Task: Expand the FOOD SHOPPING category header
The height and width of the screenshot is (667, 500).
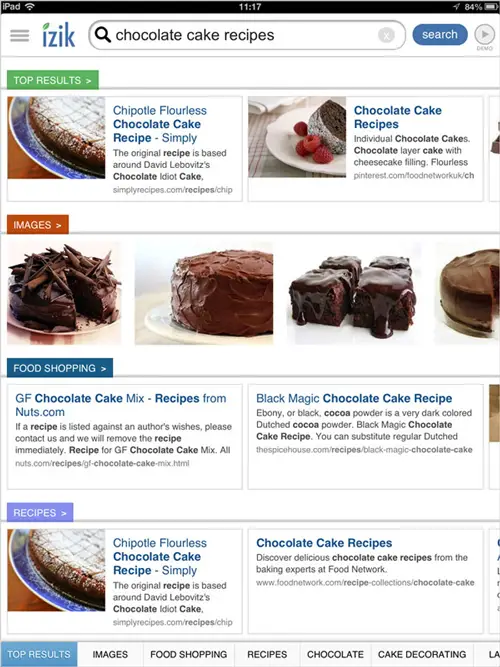Action: (x=60, y=368)
